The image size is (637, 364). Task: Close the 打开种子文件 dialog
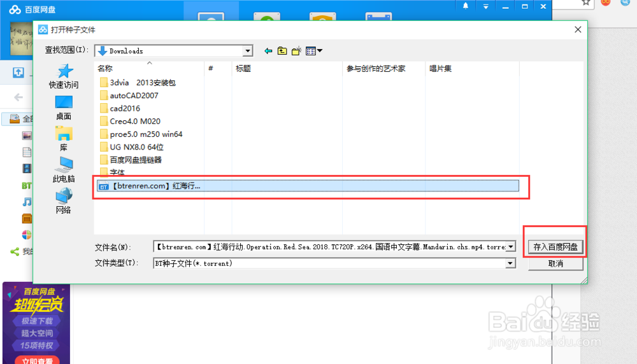coord(578,30)
